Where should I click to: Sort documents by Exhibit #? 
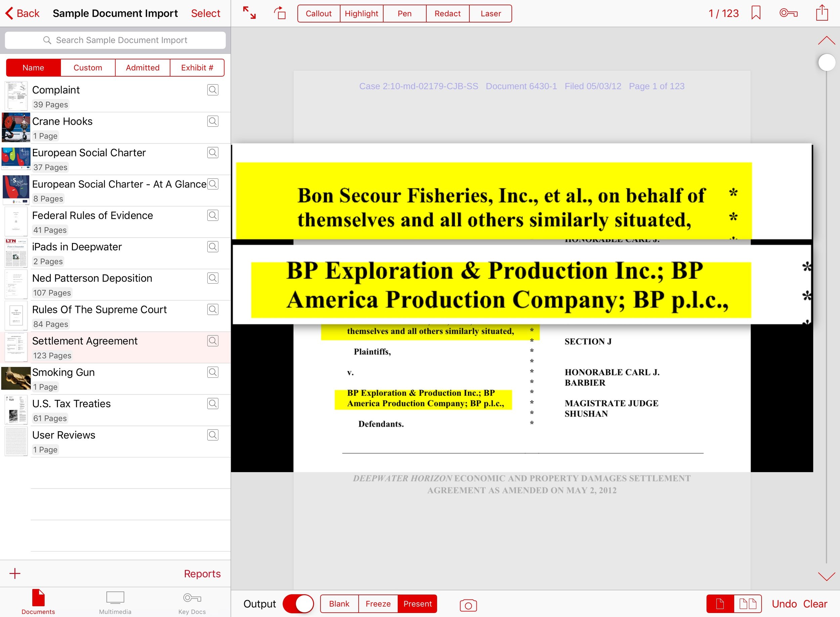(197, 68)
